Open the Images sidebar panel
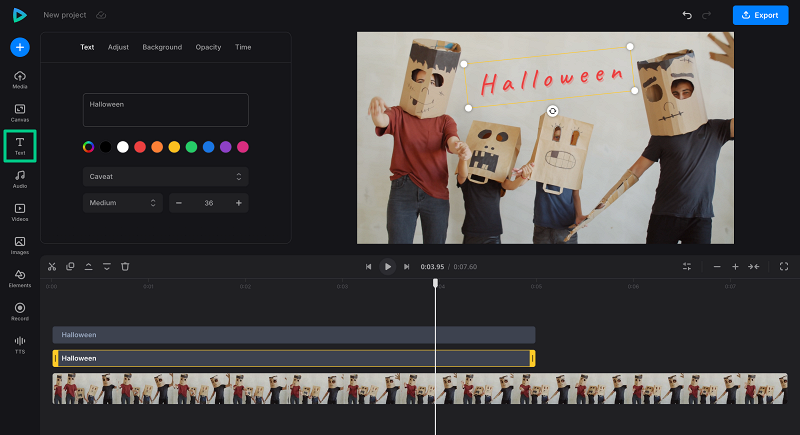The image size is (800, 435). click(20, 245)
